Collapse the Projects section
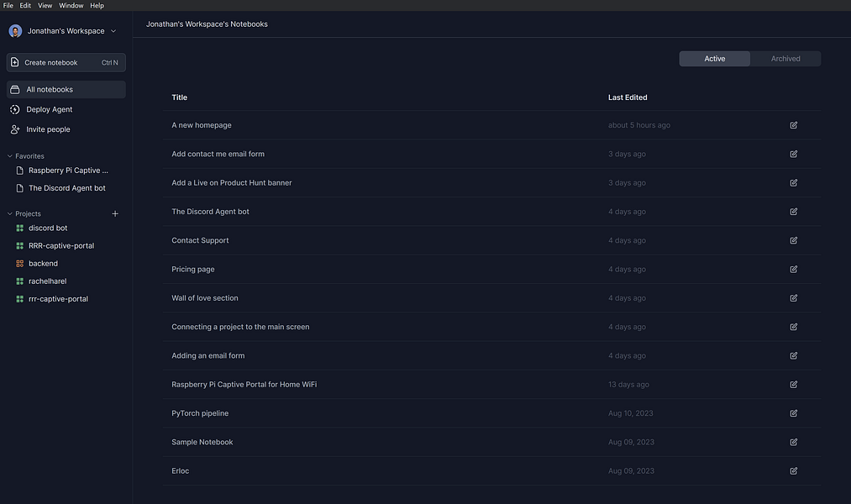The height and width of the screenshot is (504, 851). pos(10,213)
